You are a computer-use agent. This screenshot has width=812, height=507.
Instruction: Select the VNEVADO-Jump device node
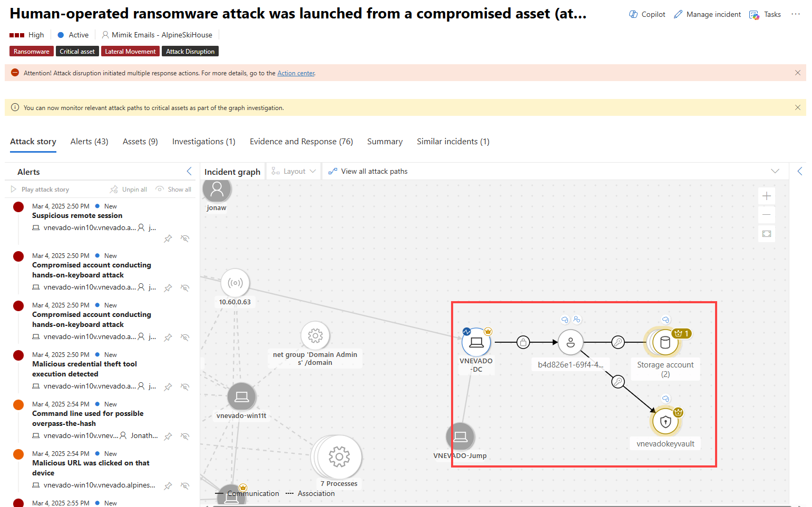[461, 437]
